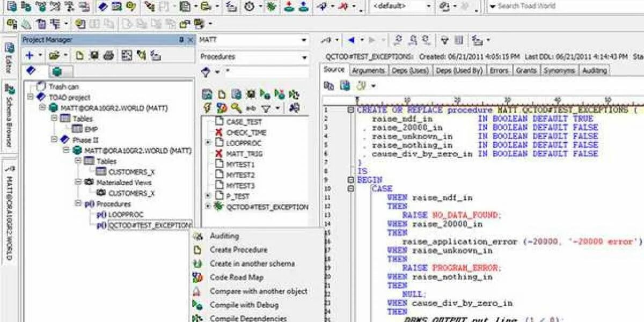Select the EMP table in project tree
The image size is (644, 322).
tap(91, 129)
